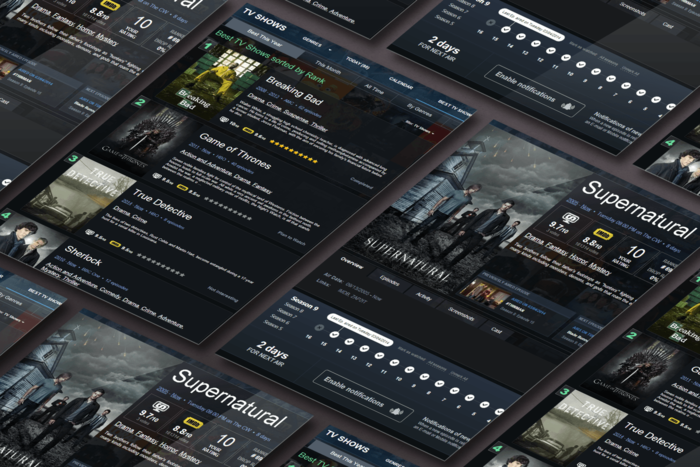Viewport: 700px width, 467px height.
Task: Open the Completed status dropdown for Breaking Bad
Action: click(361, 182)
